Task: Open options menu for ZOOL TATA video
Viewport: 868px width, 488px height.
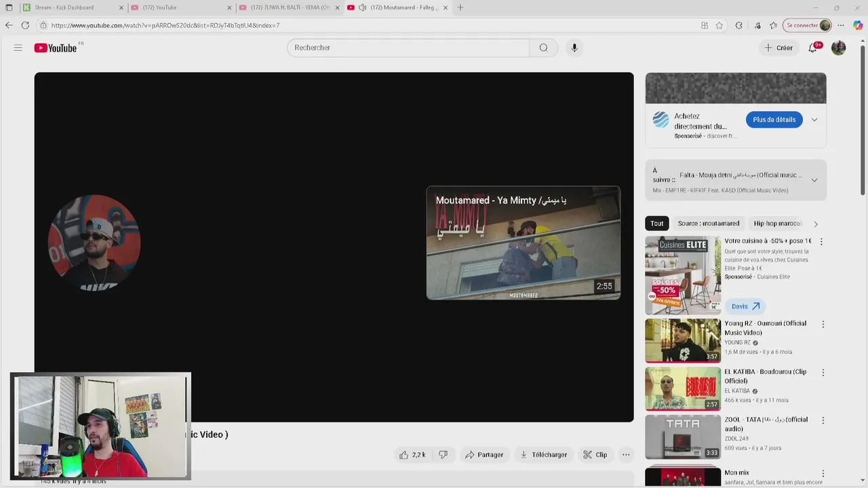Action: tap(823, 420)
